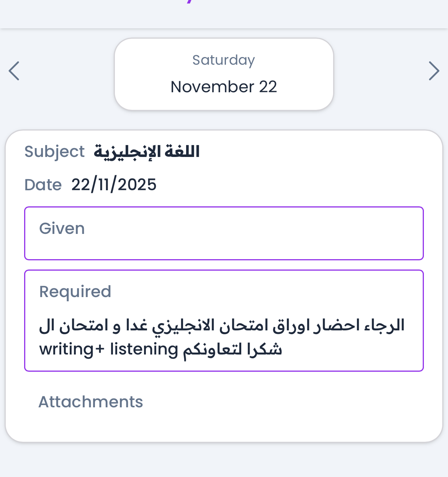This screenshot has width=448, height=477.
Task: Click the "November 22" date text
Action: (224, 87)
